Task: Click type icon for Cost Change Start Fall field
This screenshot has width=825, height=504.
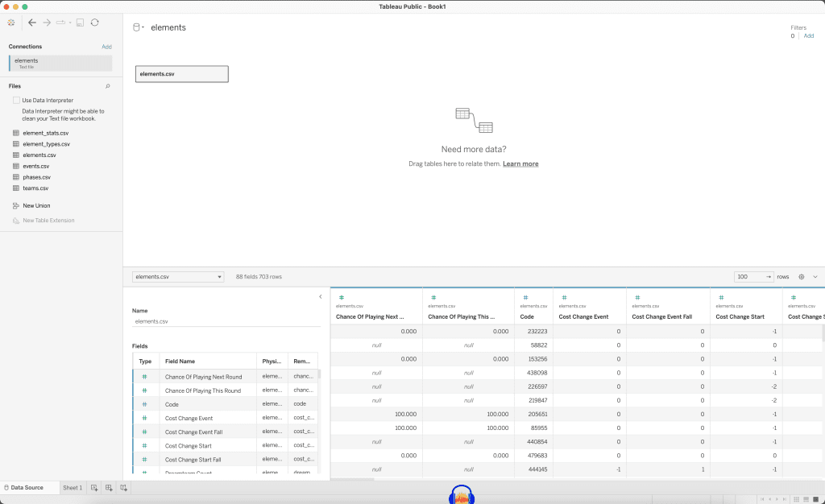Action: click(144, 460)
